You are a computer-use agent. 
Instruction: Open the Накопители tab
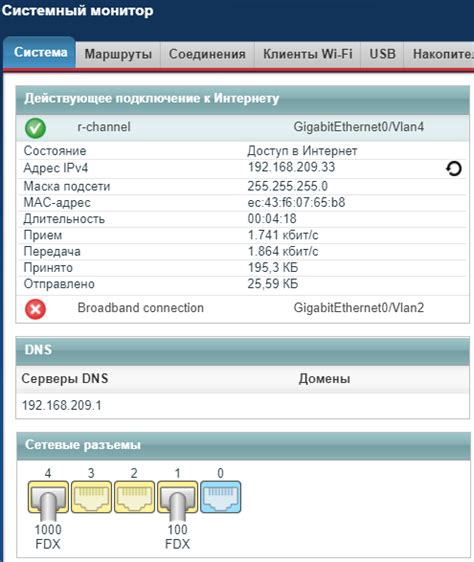(439, 54)
